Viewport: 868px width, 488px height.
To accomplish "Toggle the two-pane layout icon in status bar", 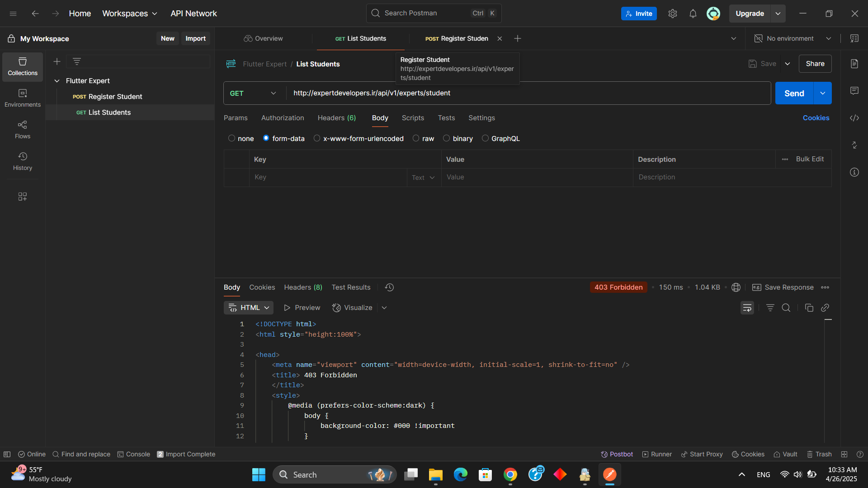I will tap(844, 454).
